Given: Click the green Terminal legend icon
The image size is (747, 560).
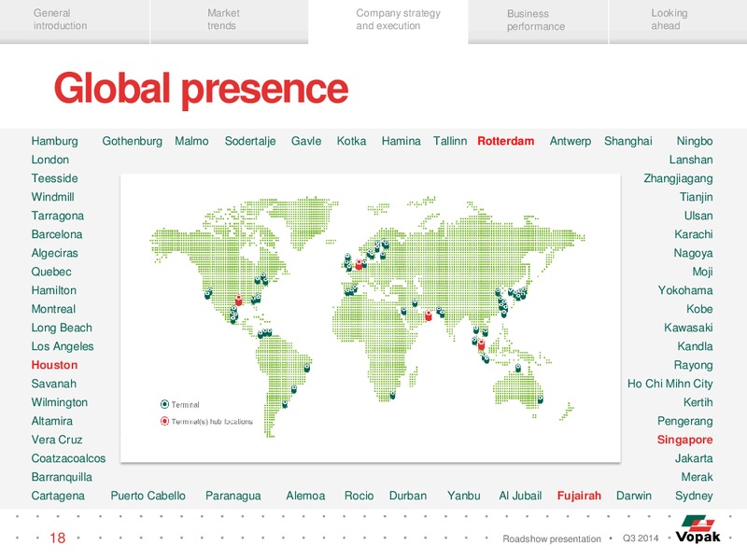Looking at the screenshot, I should [x=165, y=404].
